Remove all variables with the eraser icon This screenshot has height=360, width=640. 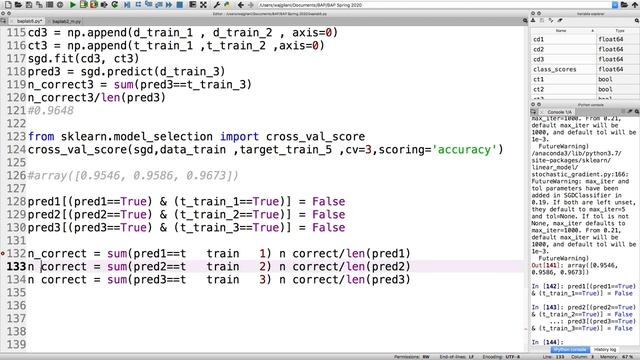560,20
